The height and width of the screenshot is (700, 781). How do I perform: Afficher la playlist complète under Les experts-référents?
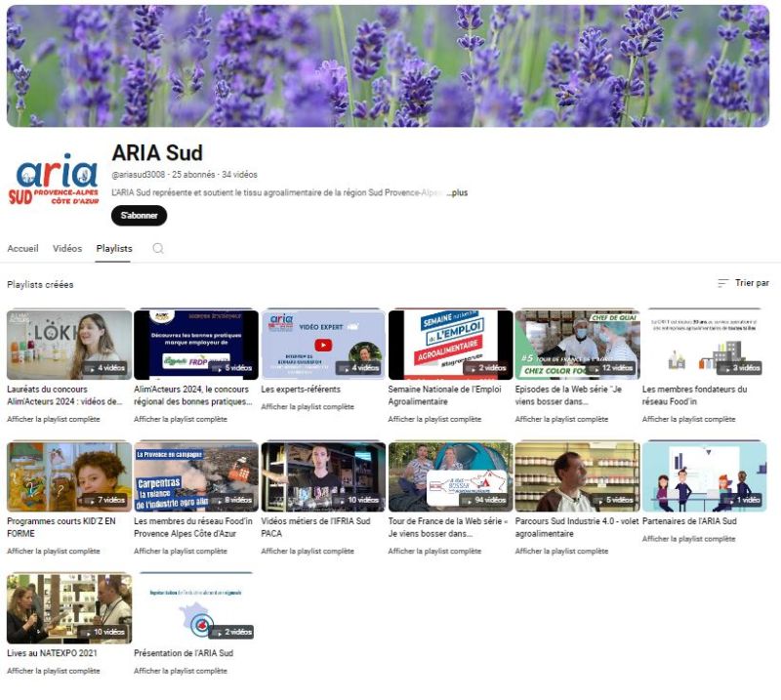[308, 406]
